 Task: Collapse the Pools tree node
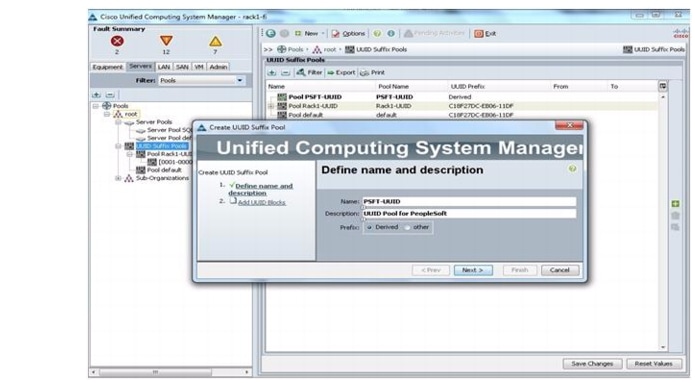pos(96,106)
